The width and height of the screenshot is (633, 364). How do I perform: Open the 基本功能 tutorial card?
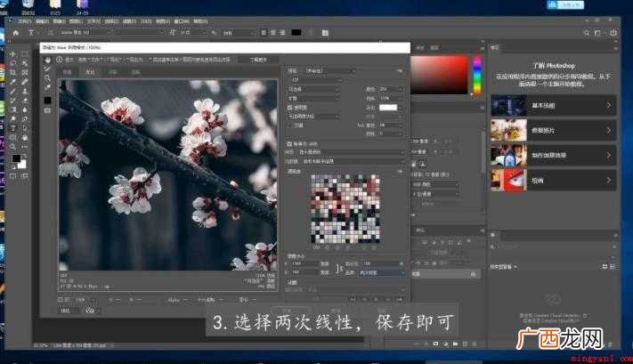tap(554, 105)
